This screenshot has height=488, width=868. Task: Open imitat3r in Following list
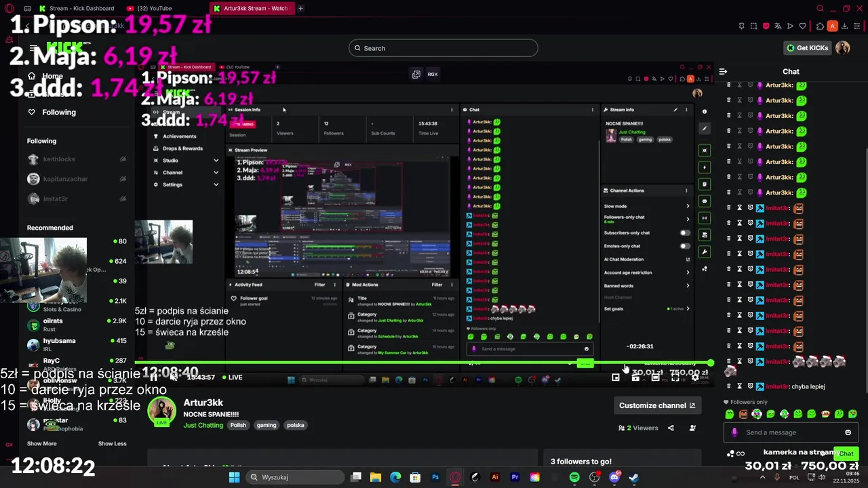click(x=76, y=199)
